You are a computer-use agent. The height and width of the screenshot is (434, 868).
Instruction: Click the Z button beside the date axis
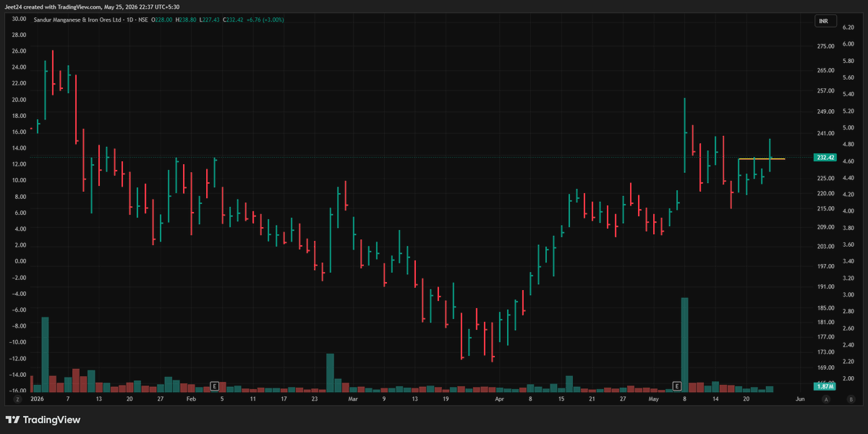click(x=16, y=399)
